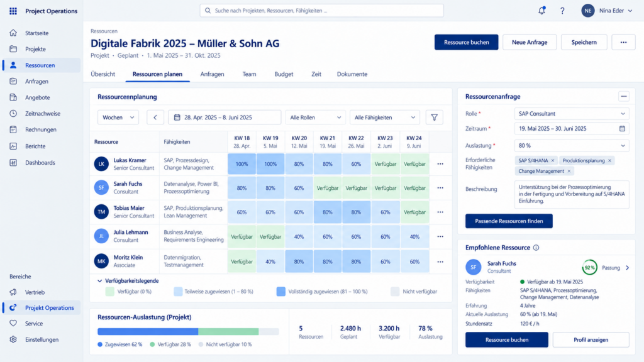Click the Vollständig zugewiesen legend swatch
The image size is (644, 362).
[281, 292]
